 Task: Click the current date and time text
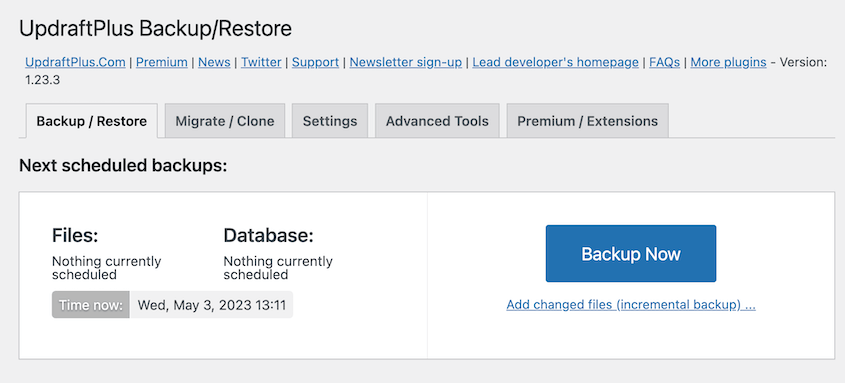point(211,305)
